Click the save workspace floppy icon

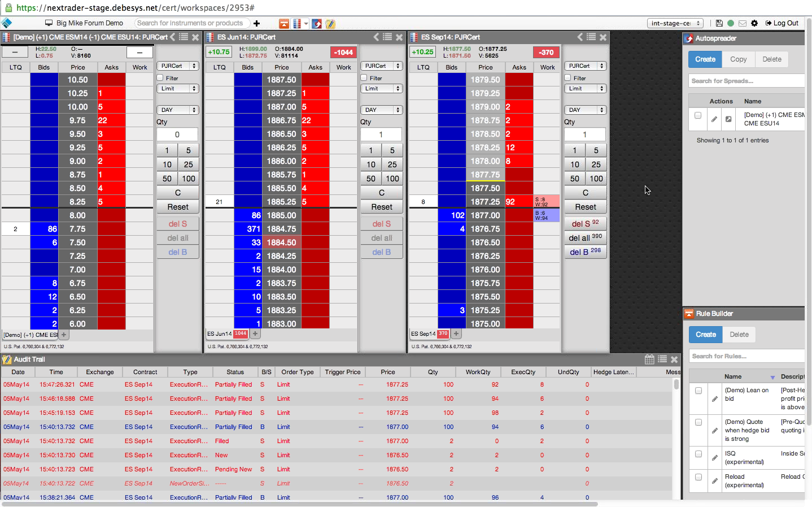[x=719, y=23]
